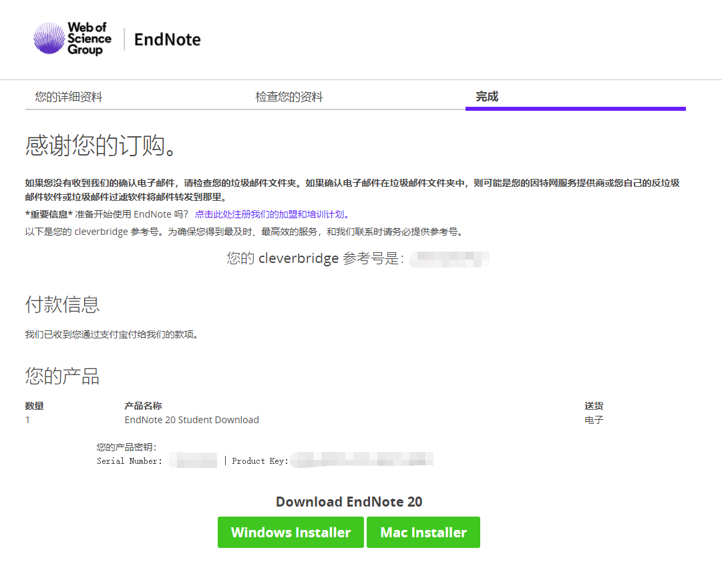
Task: Click the 送货 column header
Action: pos(594,406)
